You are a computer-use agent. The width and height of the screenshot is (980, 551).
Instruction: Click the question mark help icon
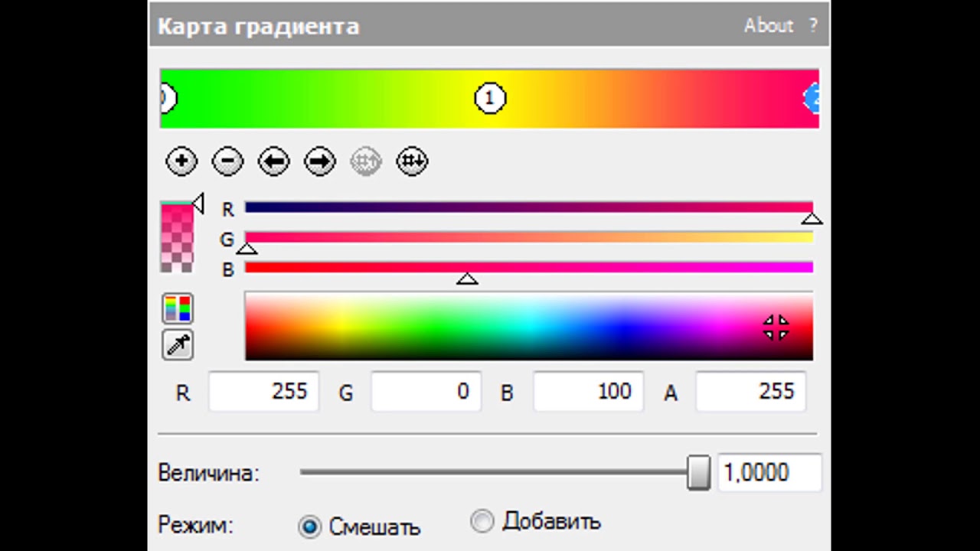click(812, 25)
